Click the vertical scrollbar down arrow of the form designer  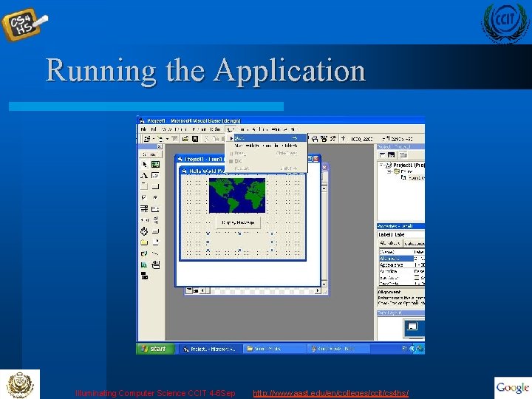coord(324,284)
